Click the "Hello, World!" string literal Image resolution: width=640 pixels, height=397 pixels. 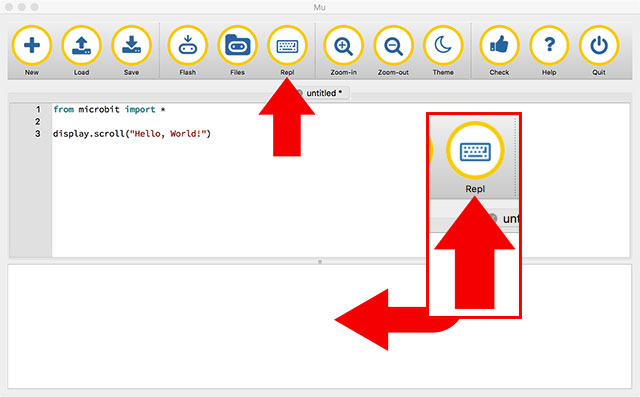tap(168, 134)
